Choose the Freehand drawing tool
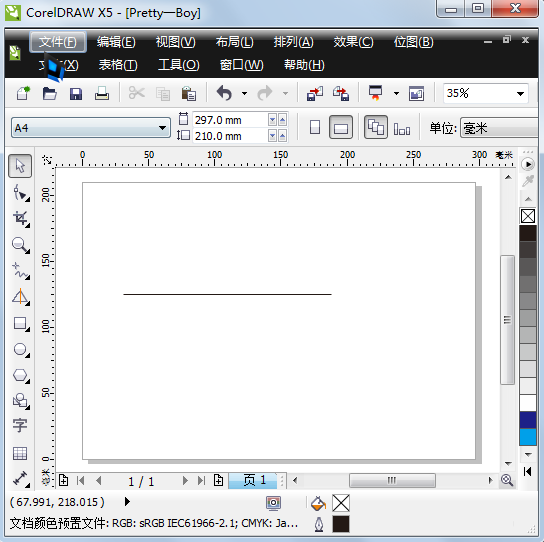This screenshot has height=542, width=544. [x=21, y=271]
